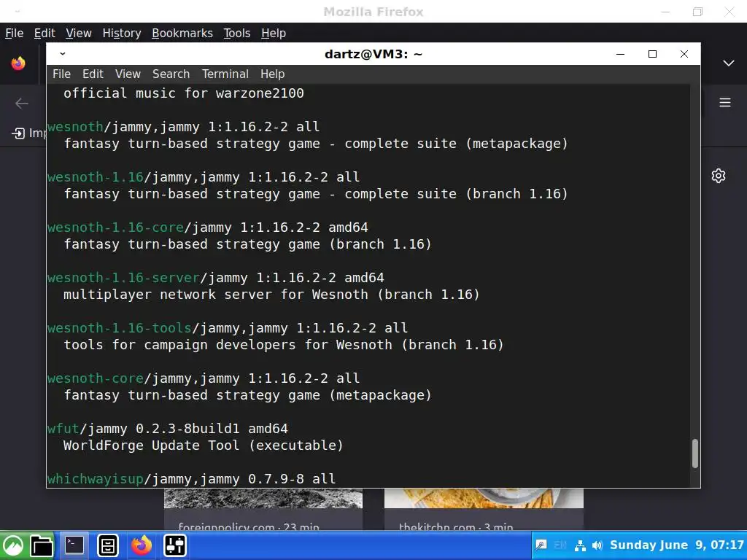747x560 pixels.
Task: Open Firefox Help menu
Action: click(x=274, y=34)
